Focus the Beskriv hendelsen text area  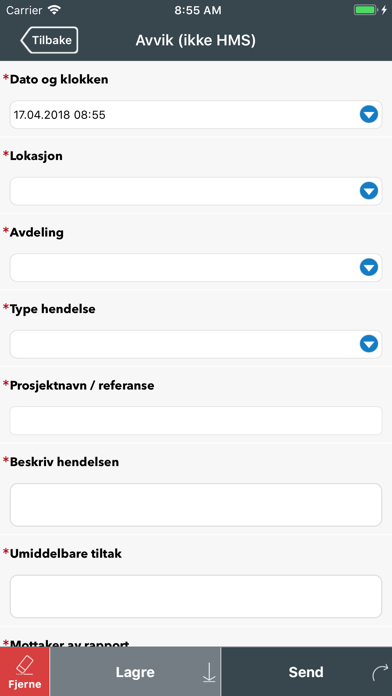click(196, 505)
